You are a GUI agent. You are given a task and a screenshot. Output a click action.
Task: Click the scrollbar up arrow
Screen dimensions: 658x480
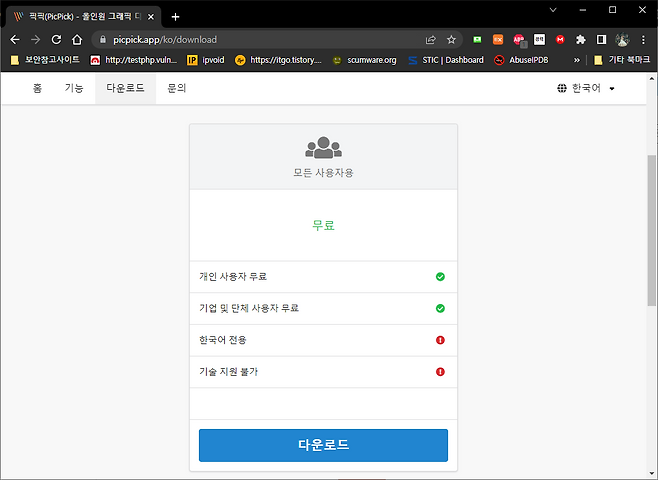[x=652, y=78]
